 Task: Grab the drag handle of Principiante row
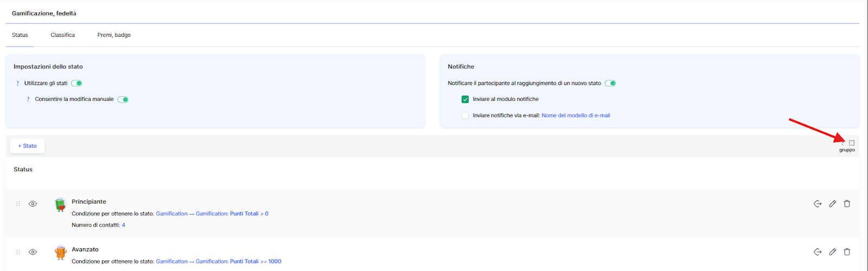18,204
